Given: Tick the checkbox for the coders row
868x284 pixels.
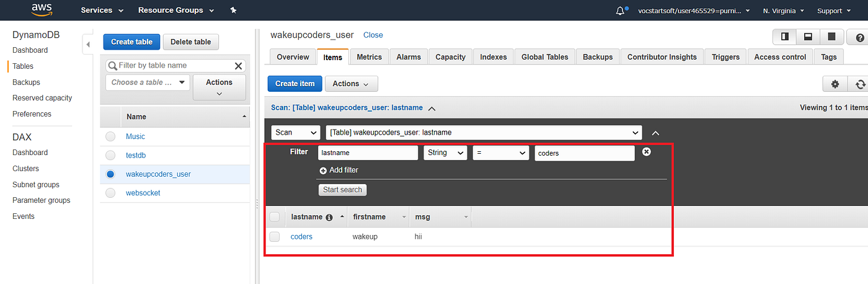Looking at the screenshot, I should pyautogui.click(x=275, y=236).
